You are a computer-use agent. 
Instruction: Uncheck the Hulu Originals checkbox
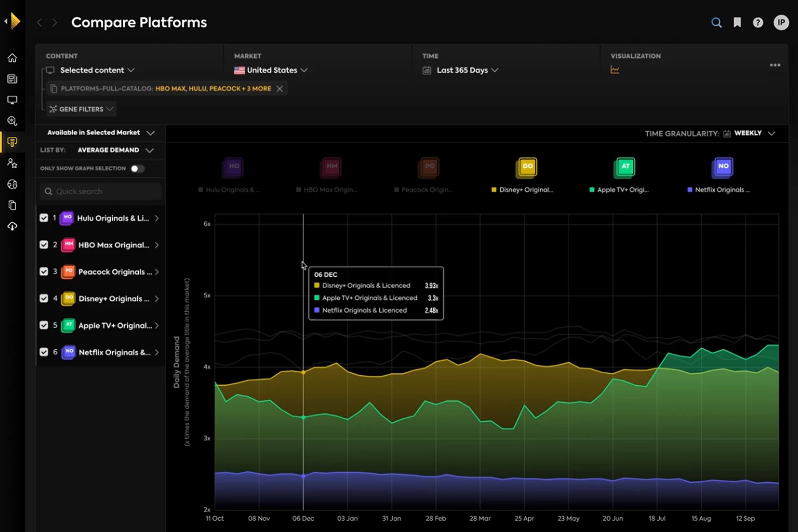pyautogui.click(x=44, y=218)
